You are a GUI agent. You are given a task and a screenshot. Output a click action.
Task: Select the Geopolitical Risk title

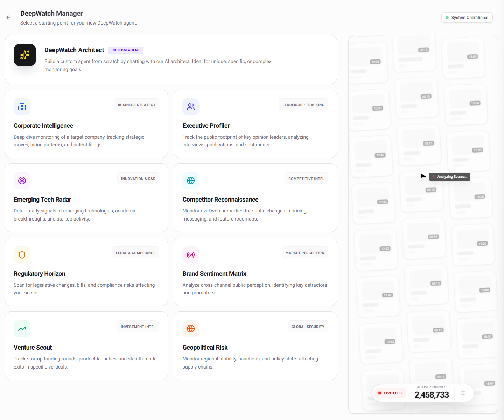point(205,348)
